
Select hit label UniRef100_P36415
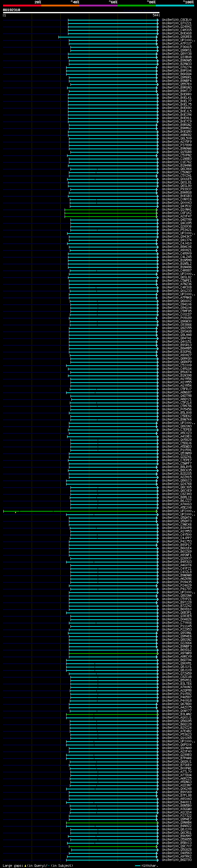coord(177,47)
